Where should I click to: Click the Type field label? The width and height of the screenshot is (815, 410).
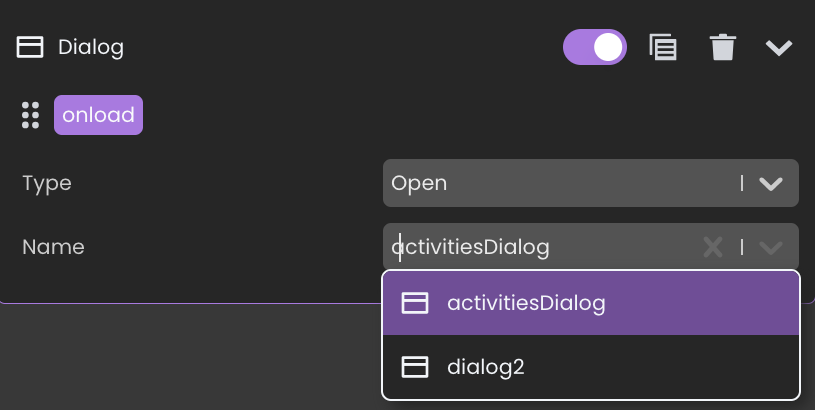tap(47, 184)
